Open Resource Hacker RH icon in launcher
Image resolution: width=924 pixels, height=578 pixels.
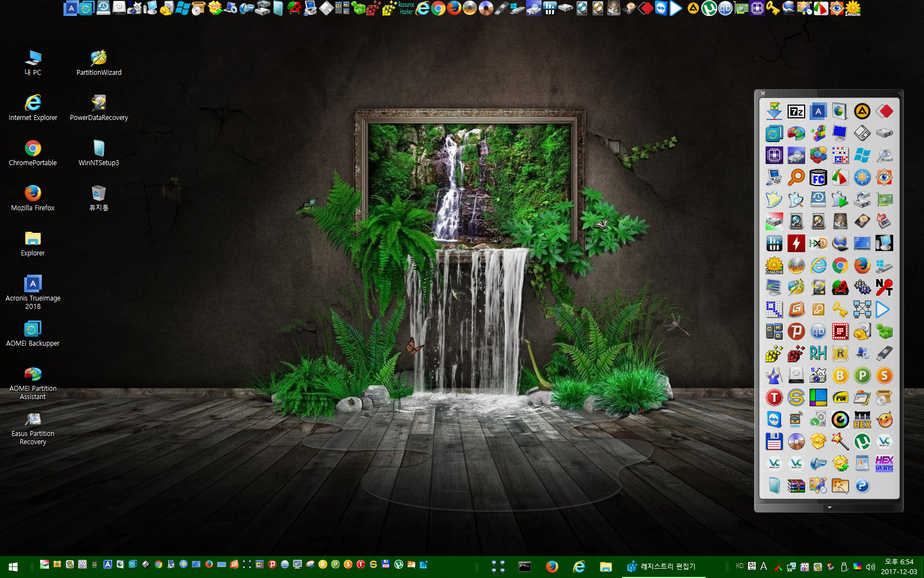818,353
